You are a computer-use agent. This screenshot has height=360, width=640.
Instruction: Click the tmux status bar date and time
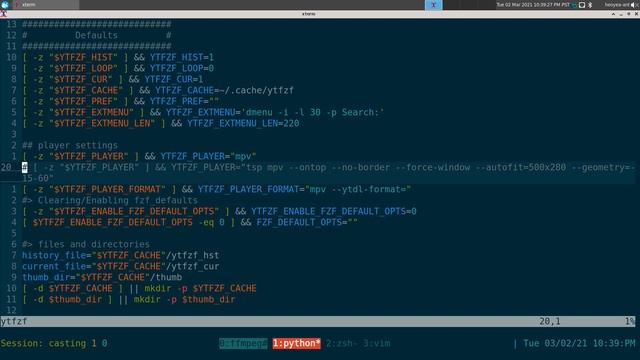pyautogui.click(x=579, y=343)
